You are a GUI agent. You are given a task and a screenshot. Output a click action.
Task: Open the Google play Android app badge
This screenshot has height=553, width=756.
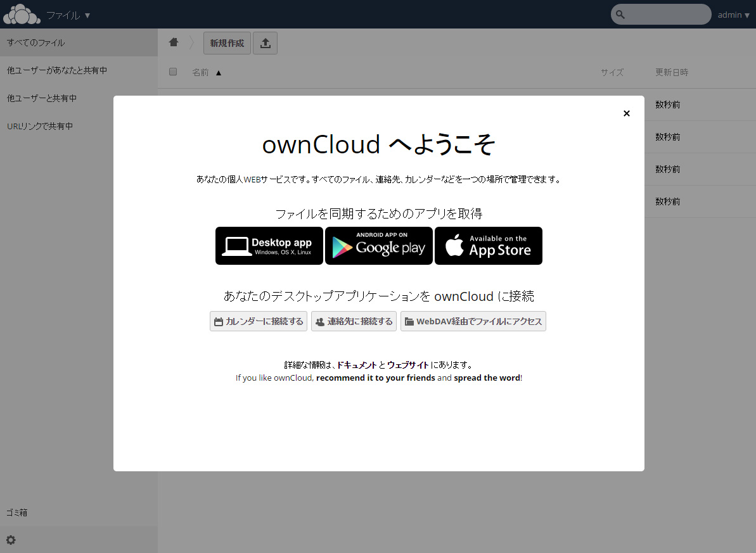(x=379, y=246)
